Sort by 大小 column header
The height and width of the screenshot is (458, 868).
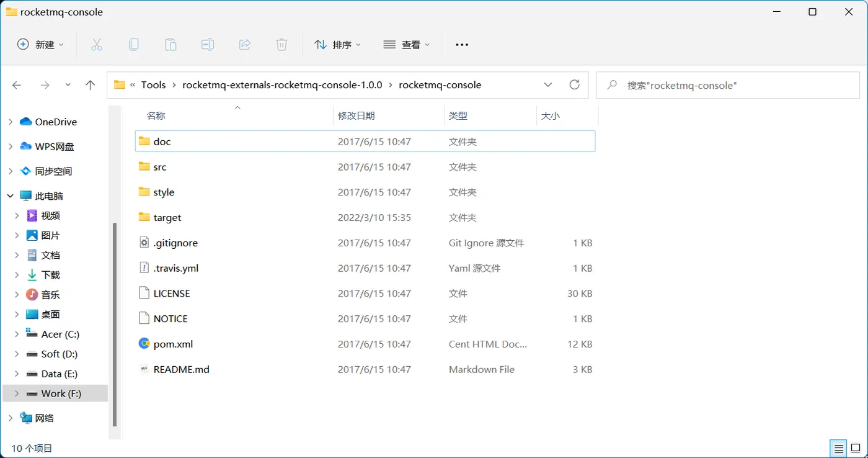coord(551,115)
